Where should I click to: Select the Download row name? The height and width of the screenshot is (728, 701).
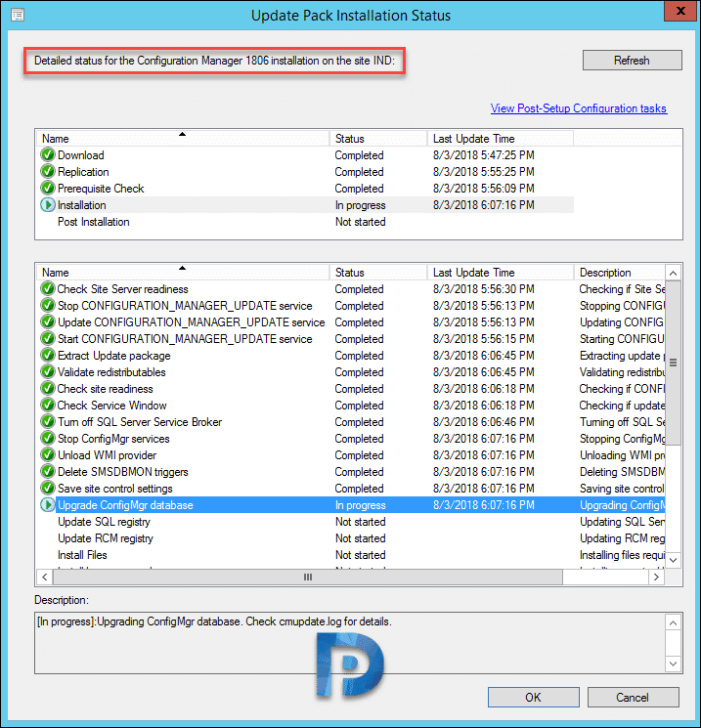click(81, 155)
